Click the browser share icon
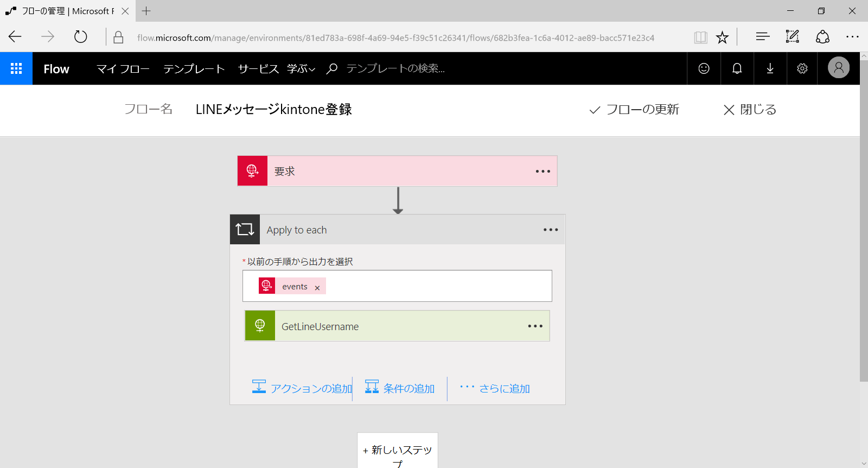Viewport: 868px width, 468px height. 822,37
